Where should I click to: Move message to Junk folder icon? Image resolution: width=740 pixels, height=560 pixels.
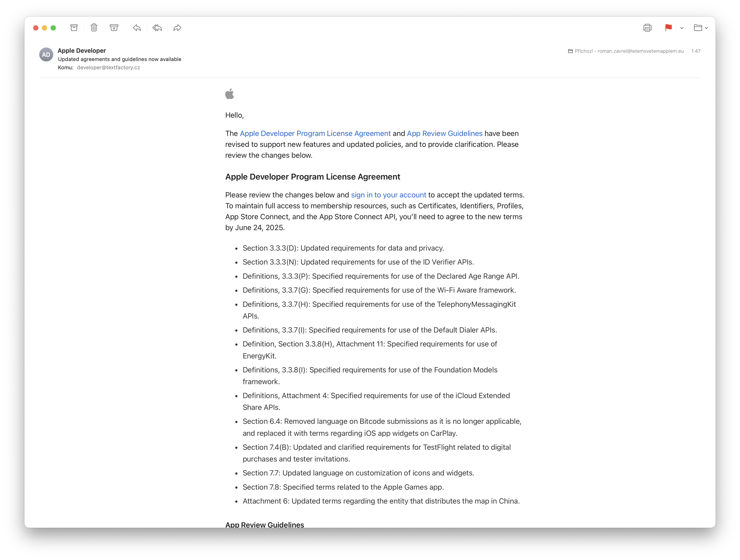[114, 28]
